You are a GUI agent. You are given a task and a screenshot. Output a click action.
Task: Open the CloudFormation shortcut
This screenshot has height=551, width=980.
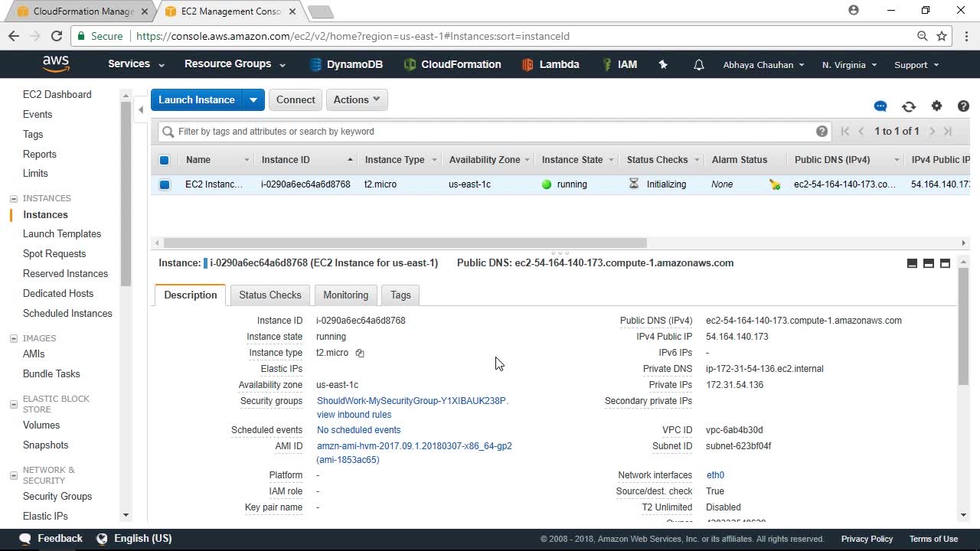click(x=452, y=64)
